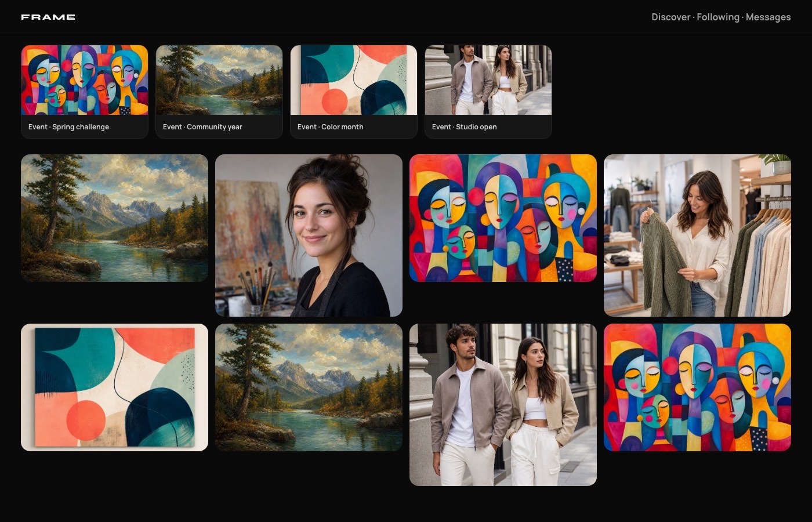Open the Discover page
Viewport: 812px width, 522px height.
coord(670,17)
